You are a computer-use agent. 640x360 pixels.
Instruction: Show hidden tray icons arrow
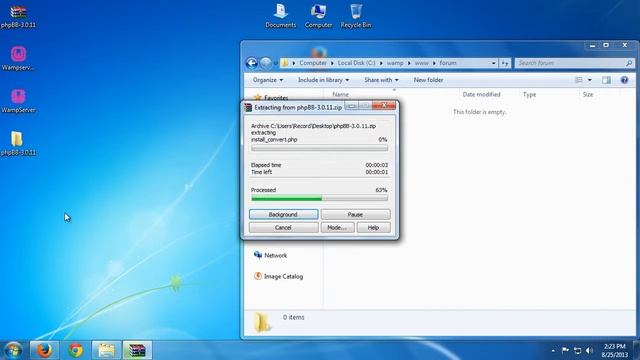553,351
